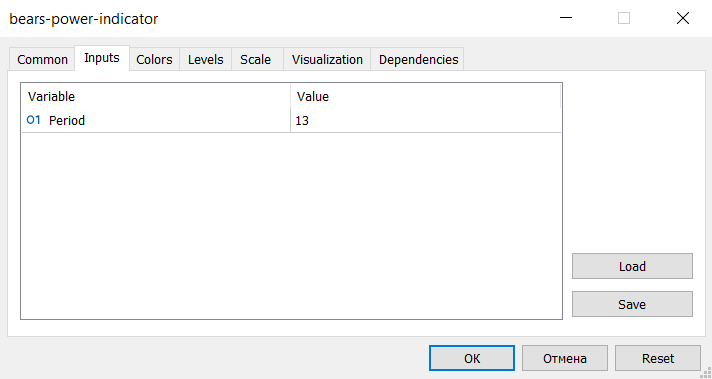Minimize the bears-power-indicator window
The image size is (712, 379).
coord(566,18)
